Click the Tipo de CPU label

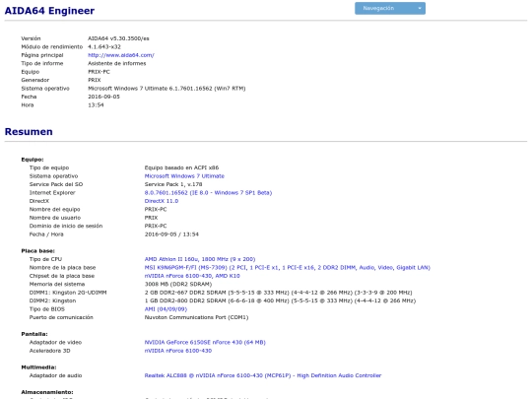coord(45,259)
